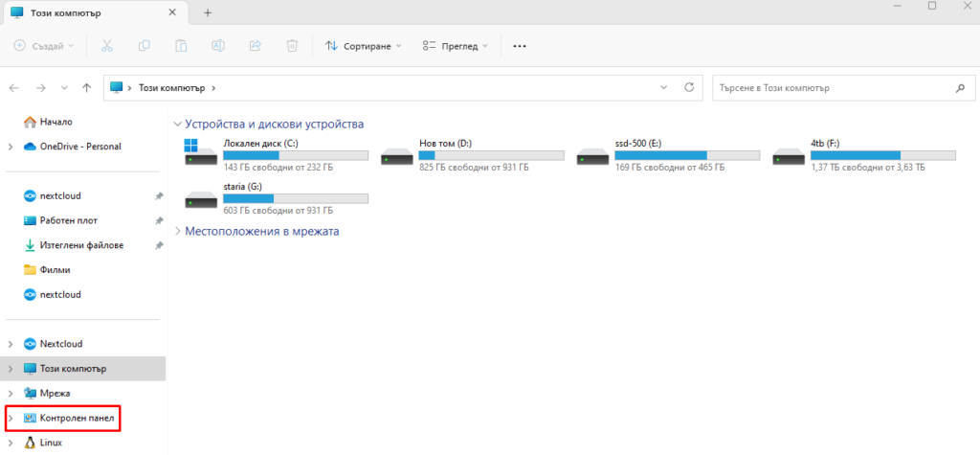Open Работен плот in sidebar
980x455 pixels.
pos(60,220)
